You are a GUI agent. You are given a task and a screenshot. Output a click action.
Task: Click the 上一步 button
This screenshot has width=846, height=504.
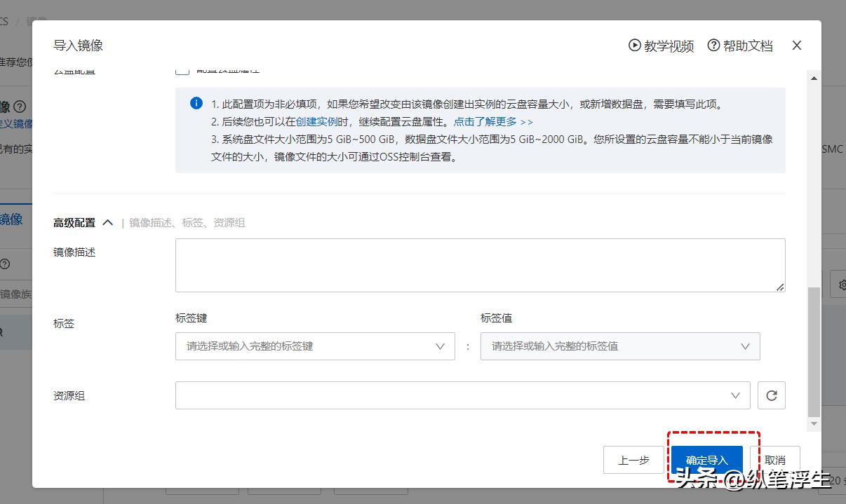(633, 460)
